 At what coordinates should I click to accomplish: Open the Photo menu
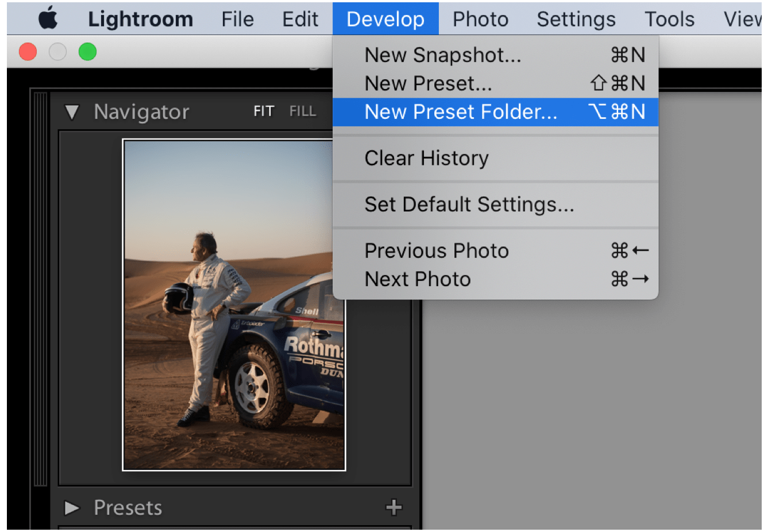(x=480, y=20)
